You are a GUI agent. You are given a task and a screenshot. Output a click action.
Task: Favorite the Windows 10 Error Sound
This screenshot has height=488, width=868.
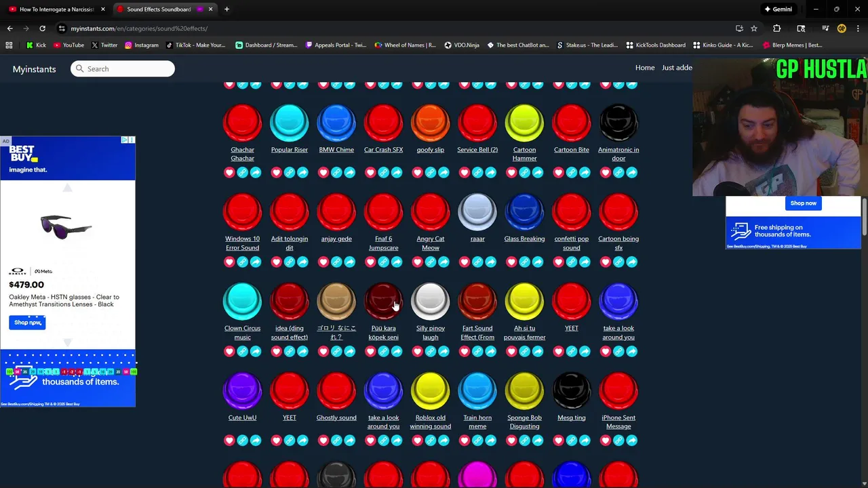click(229, 262)
